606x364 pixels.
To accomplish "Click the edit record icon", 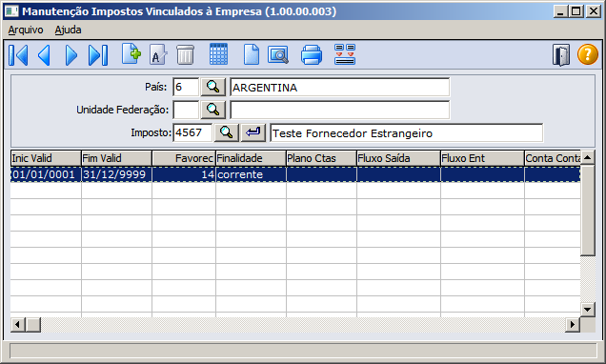I will [157, 55].
